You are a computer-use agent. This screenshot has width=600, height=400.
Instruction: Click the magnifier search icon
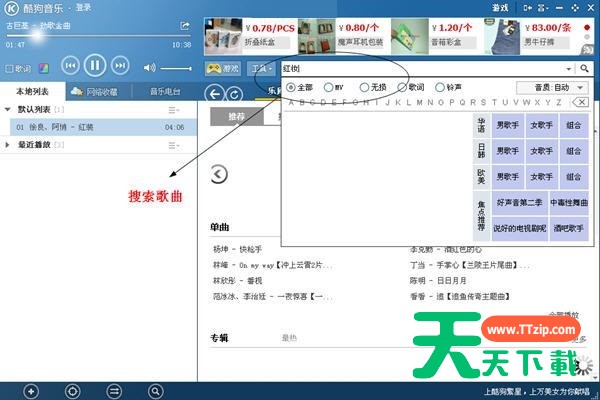click(584, 69)
